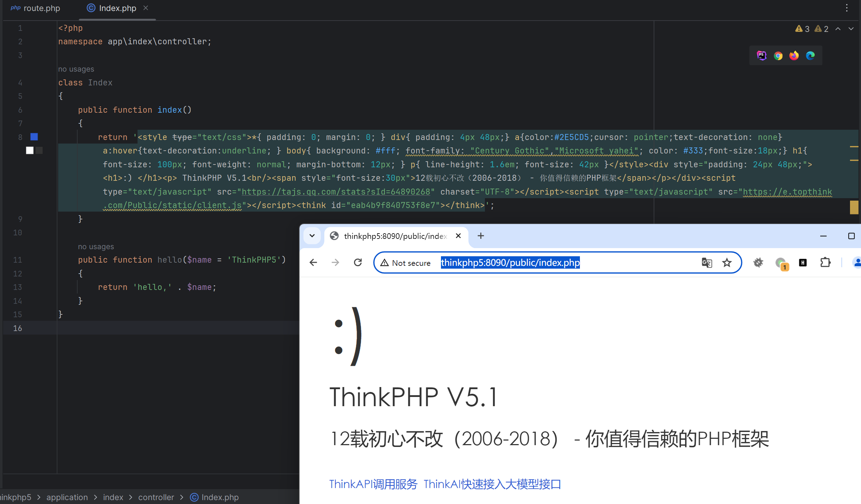
Task: Open a new Chrome tab
Action: pyautogui.click(x=481, y=236)
